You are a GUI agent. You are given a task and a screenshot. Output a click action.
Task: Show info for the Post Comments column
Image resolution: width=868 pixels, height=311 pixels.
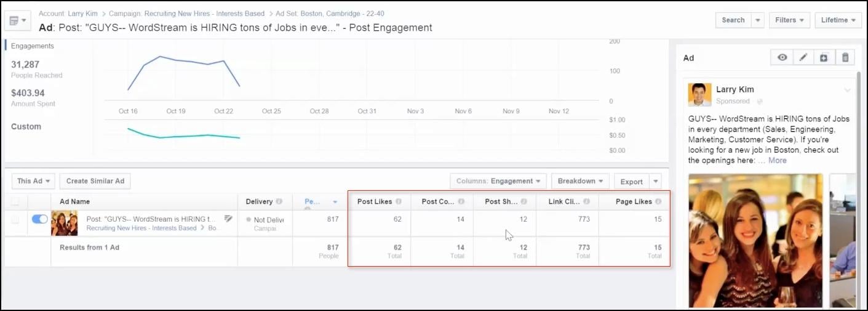coord(461,201)
